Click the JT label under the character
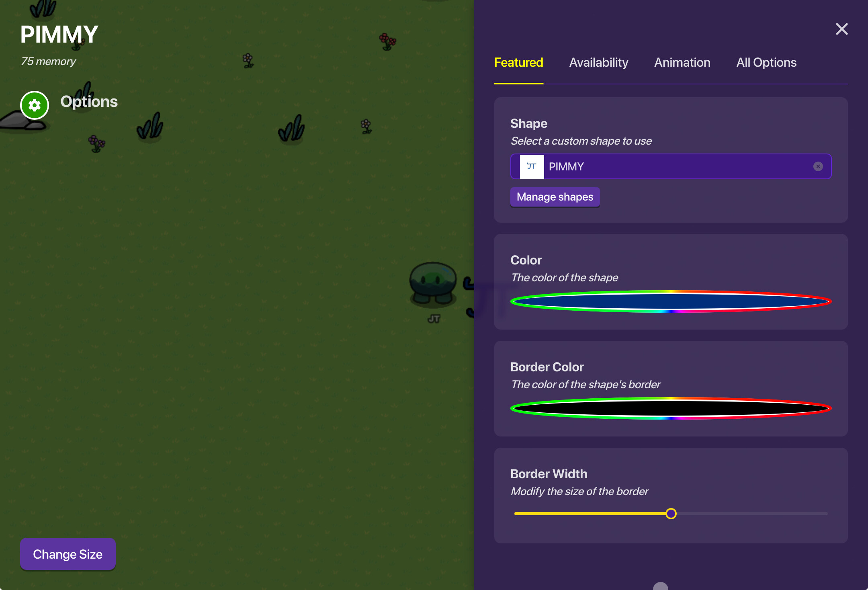 [x=434, y=319]
